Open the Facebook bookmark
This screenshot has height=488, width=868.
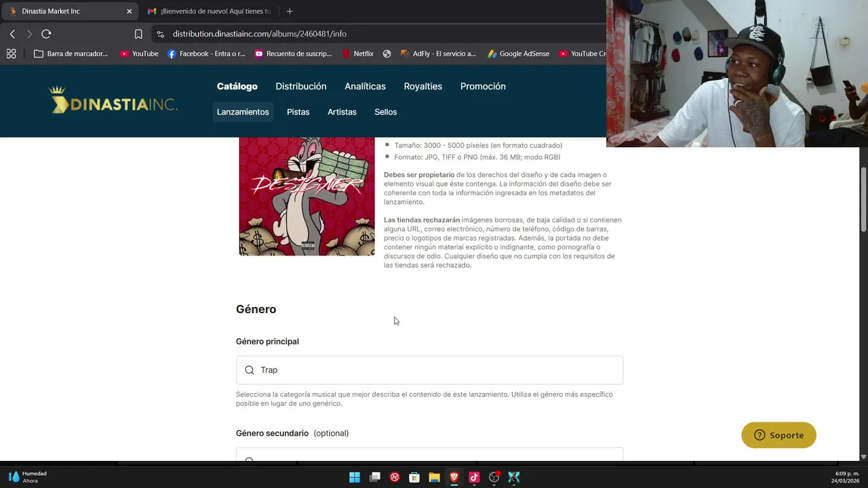tap(206, 54)
